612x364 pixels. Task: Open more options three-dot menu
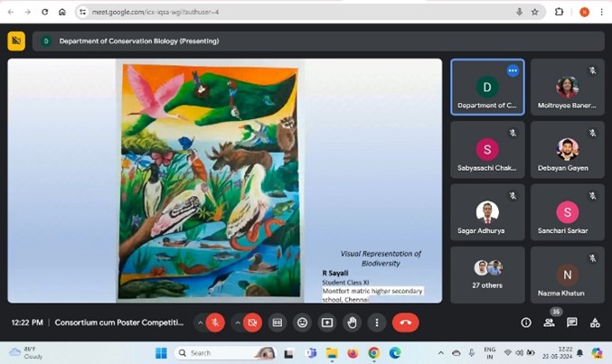[376, 322]
